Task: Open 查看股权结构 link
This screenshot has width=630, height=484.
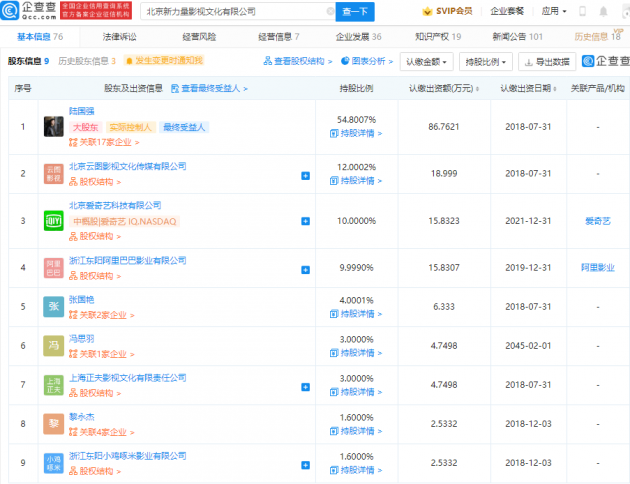Action: (x=298, y=61)
